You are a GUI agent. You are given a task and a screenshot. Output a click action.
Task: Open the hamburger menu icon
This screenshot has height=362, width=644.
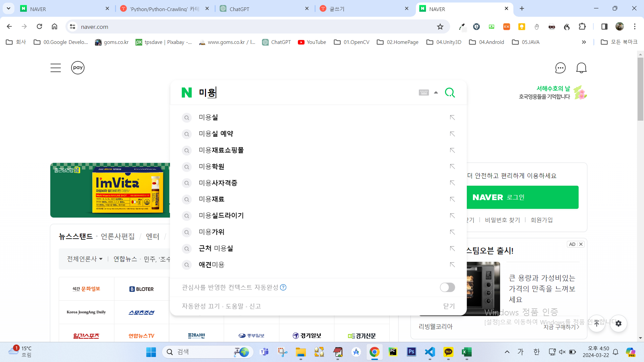56,68
